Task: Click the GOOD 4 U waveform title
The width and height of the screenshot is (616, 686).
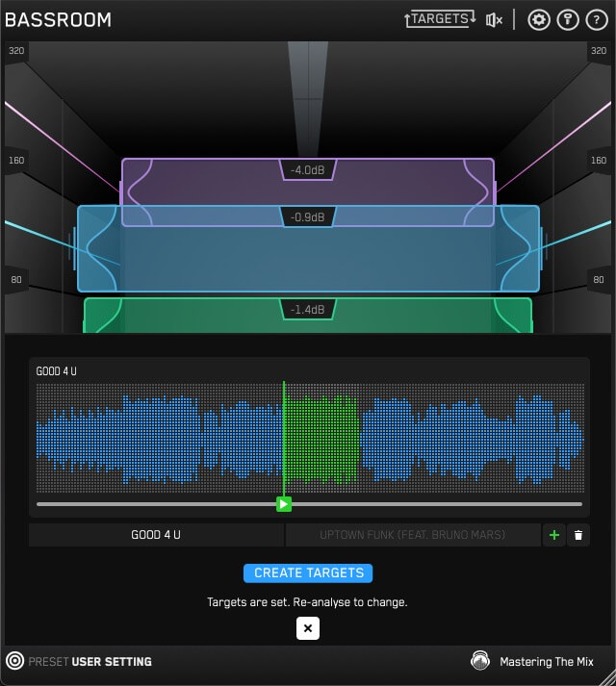Action: 56,371
